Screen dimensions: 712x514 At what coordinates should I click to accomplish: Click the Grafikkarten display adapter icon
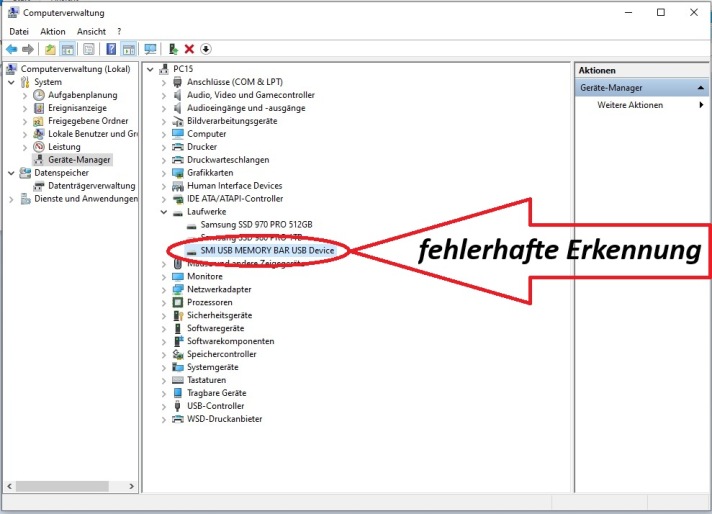(178, 173)
